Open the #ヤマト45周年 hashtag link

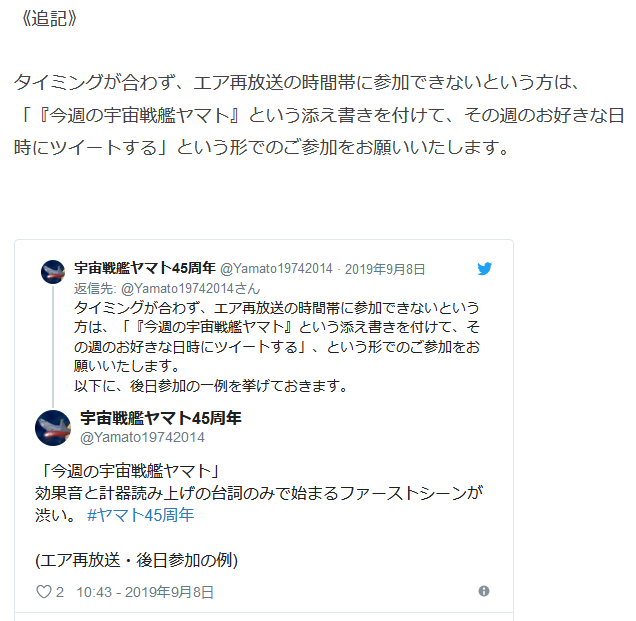click(x=140, y=515)
